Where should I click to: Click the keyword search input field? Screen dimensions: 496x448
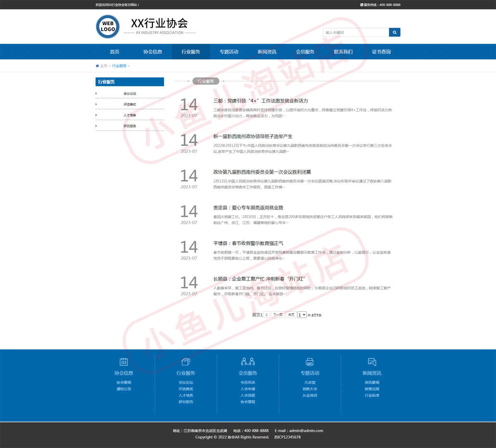point(356,32)
